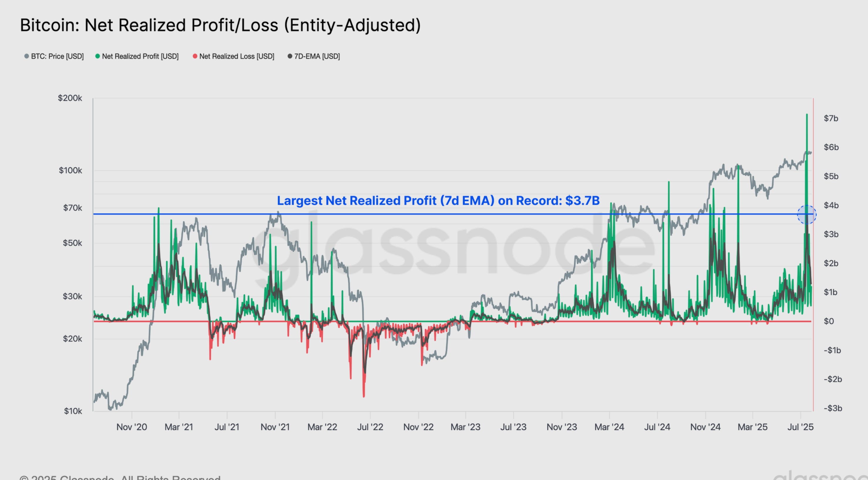Image resolution: width=868 pixels, height=480 pixels.
Task: Click the green Net Realized Profit legend dot
Action: click(98, 56)
